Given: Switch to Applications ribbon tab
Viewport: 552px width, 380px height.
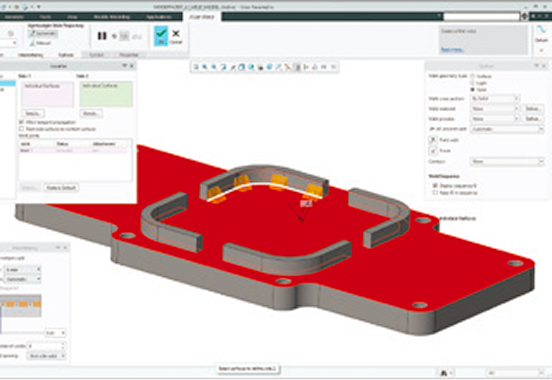Looking at the screenshot, I should click(159, 17).
